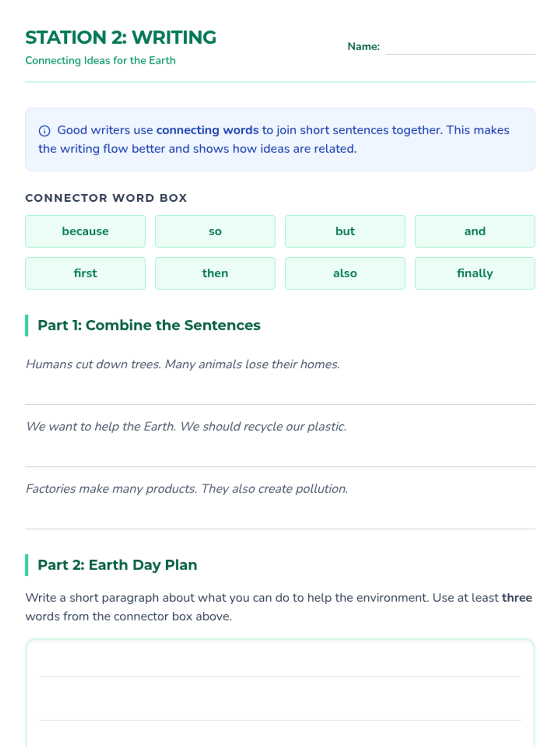Click the 'Part 2: Earth Day Plan' heading

pos(117,565)
